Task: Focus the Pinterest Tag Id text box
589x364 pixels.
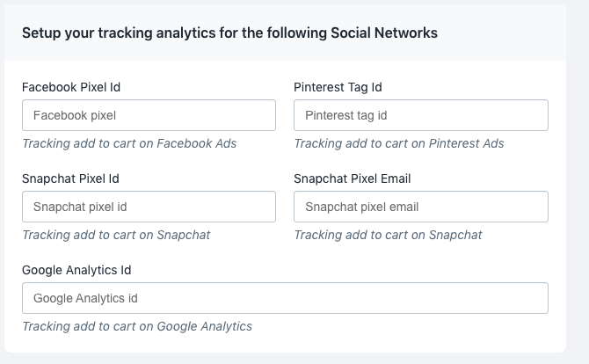Action: pos(420,115)
